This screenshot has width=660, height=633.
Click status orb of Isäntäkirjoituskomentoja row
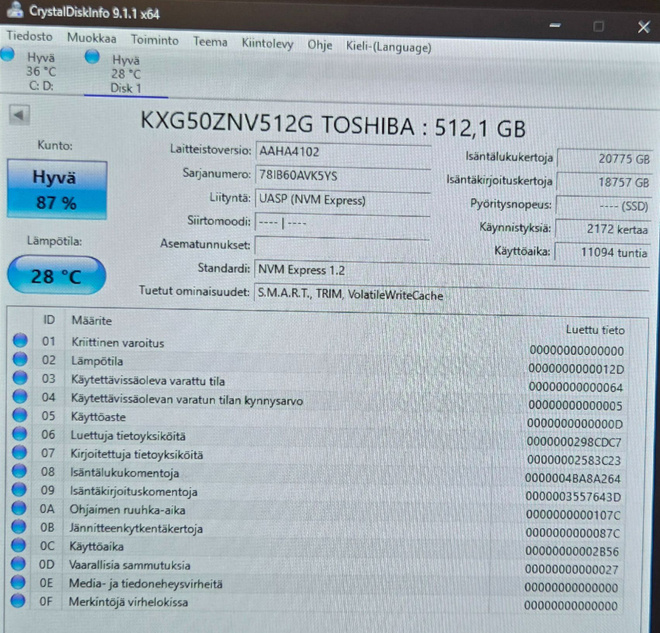tap(19, 489)
